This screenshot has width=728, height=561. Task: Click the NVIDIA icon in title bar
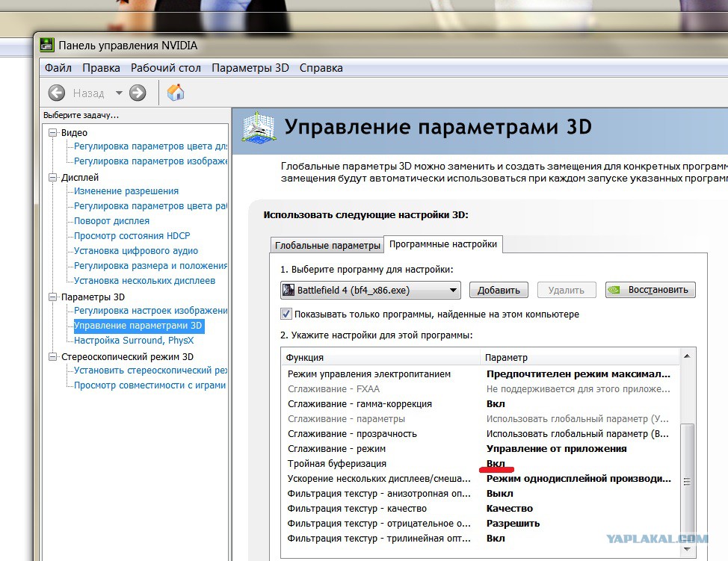click(x=47, y=45)
